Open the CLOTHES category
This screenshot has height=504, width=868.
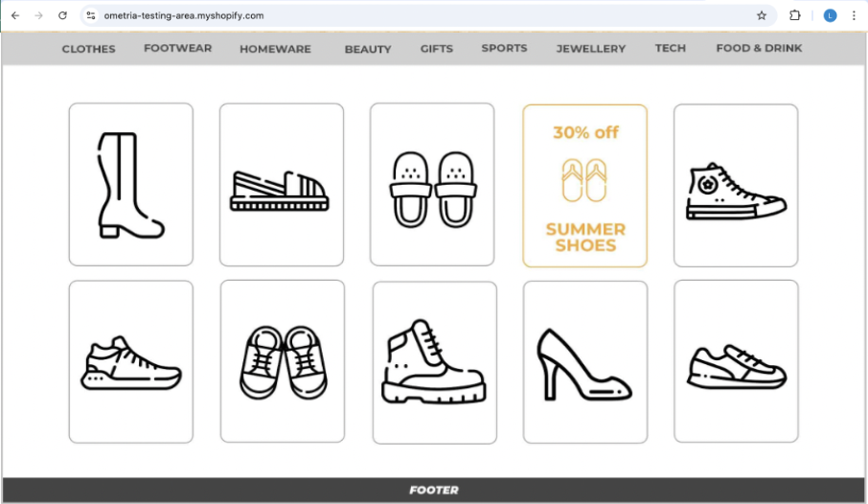point(88,49)
